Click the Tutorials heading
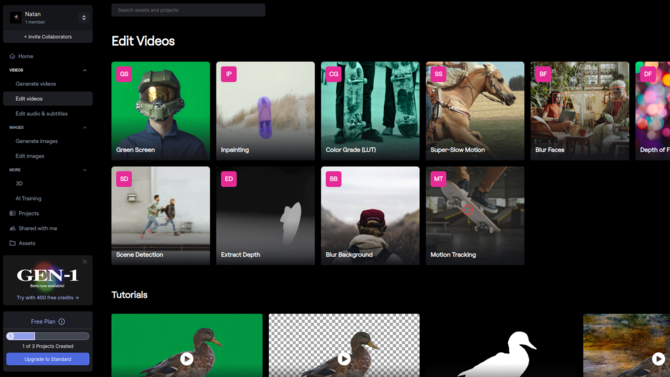This screenshot has height=377, width=670. [129, 295]
